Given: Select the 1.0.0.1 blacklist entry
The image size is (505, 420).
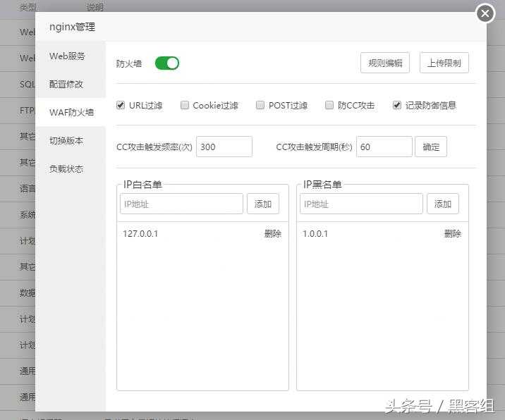Looking at the screenshot, I should 315,234.
